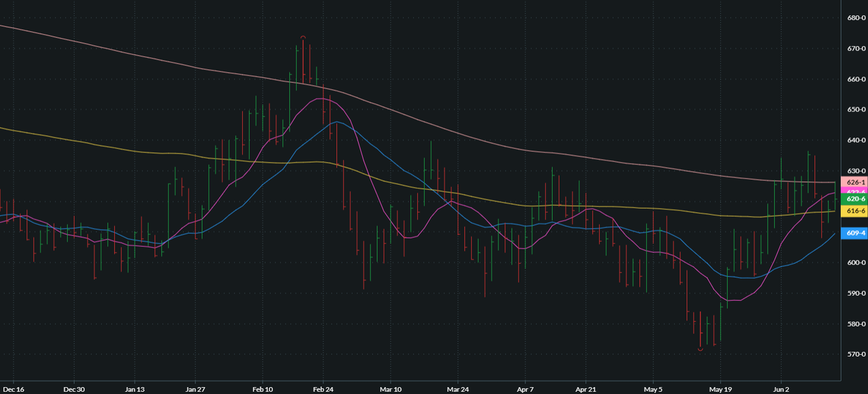Click the Feb 24 date label
Image resolution: width=868 pixels, height=394 pixels.
[x=323, y=389]
